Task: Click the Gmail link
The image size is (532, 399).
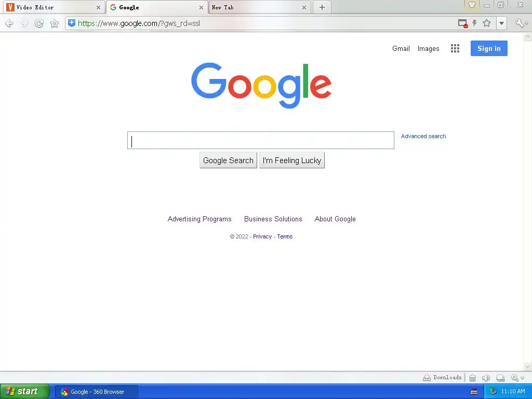Action: [x=401, y=48]
